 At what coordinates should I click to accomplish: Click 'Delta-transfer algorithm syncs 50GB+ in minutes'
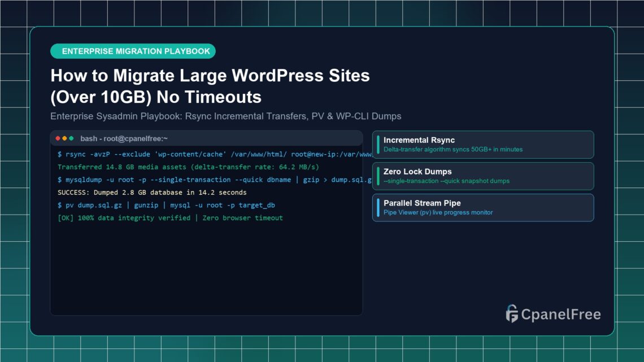[x=453, y=150]
